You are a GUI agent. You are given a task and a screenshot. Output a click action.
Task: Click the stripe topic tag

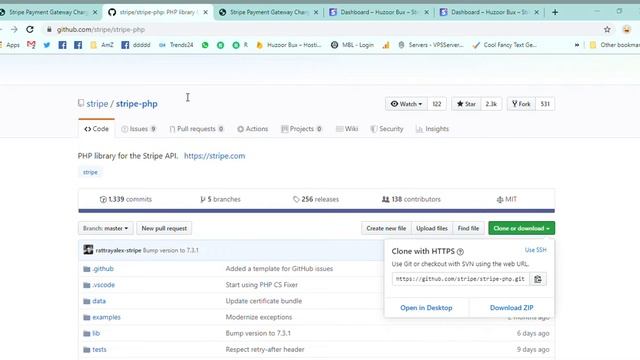(90, 172)
